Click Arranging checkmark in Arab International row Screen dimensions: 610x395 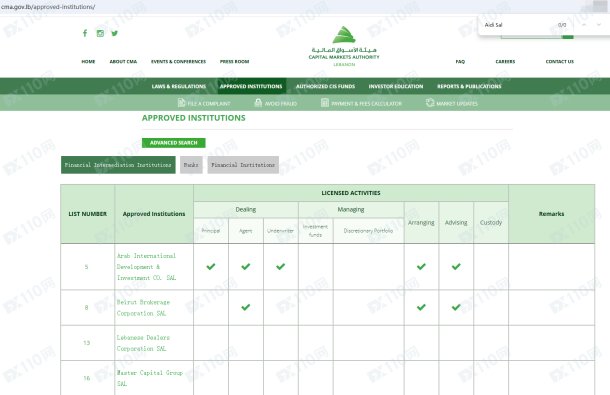point(421,267)
